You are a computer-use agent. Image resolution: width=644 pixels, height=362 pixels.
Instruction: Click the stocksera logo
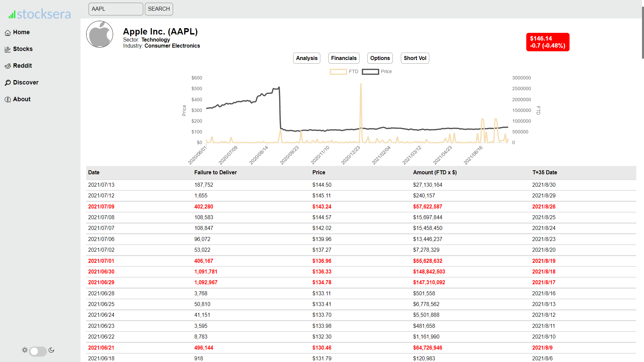tap(40, 14)
